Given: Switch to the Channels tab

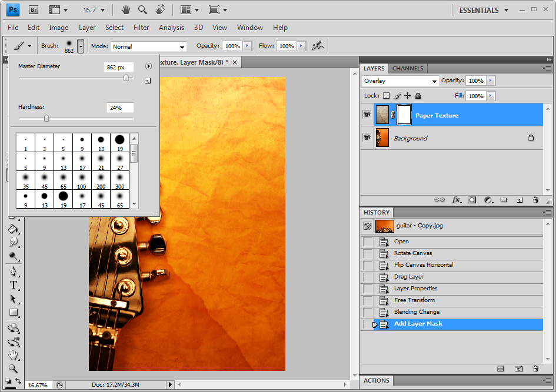Looking at the screenshot, I should (x=408, y=69).
